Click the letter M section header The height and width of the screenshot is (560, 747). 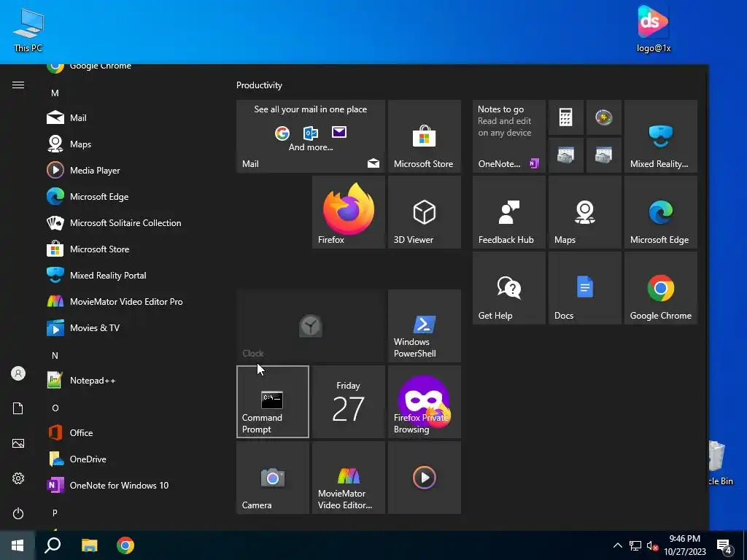coord(55,93)
